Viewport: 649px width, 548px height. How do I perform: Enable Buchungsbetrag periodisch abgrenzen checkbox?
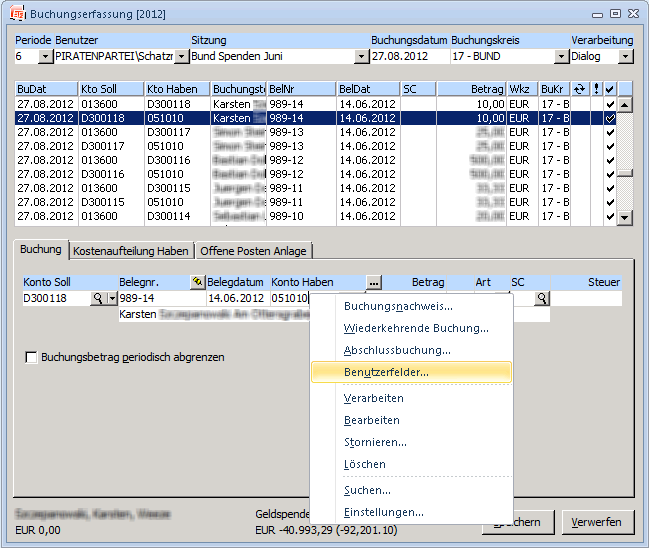click(31, 357)
